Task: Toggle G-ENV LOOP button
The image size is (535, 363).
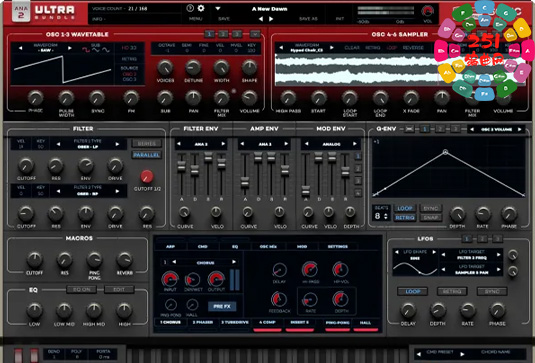Action: pos(405,208)
